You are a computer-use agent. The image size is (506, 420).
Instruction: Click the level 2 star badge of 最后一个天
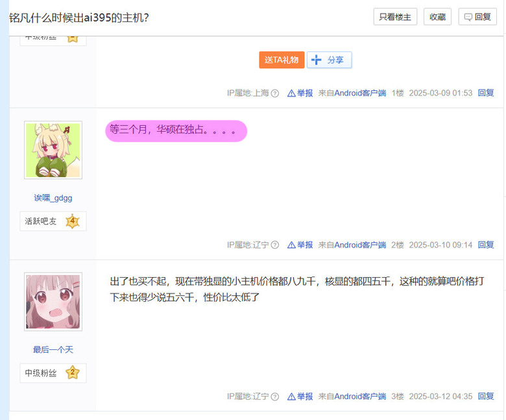click(x=73, y=373)
